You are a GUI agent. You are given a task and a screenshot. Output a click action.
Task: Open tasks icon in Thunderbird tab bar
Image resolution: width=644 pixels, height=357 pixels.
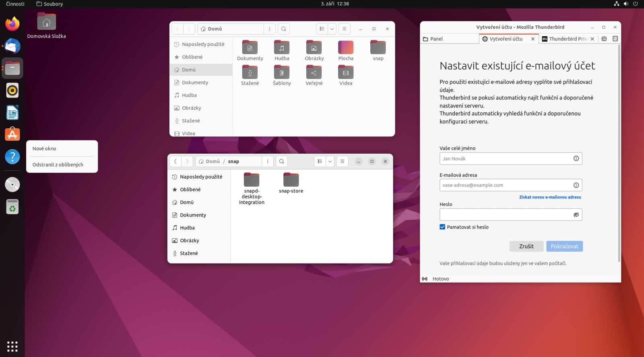point(615,39)
